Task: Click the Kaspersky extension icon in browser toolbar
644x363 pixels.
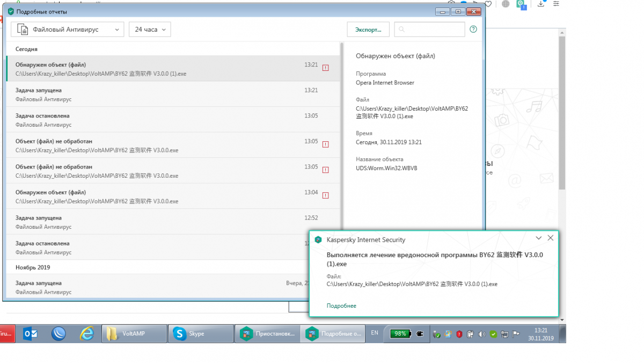Action: coord(522,4)
